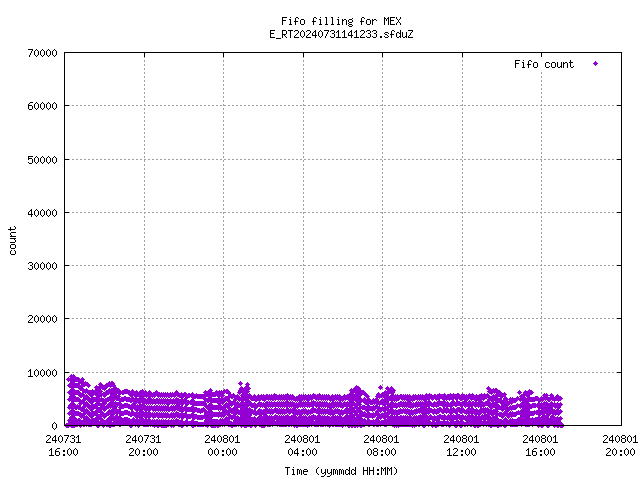The image size is (640, 480).
Task: Click the 0 y-axis tick label
Action: 54,426
